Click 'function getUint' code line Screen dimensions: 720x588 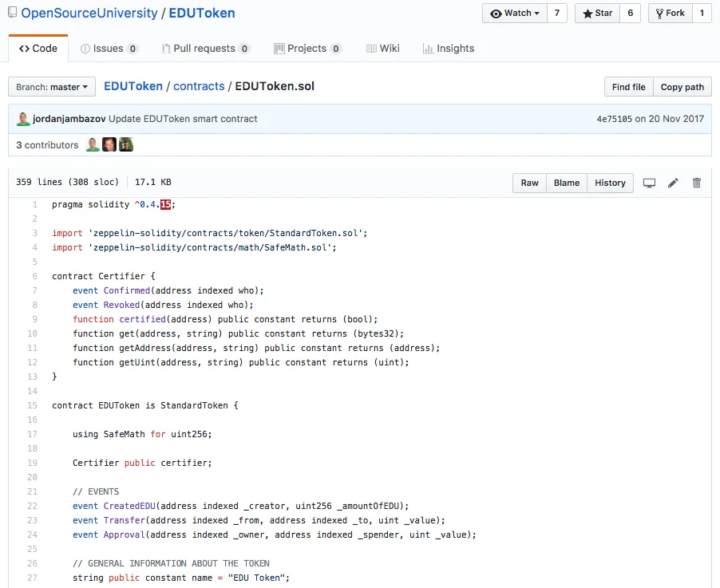240,362
